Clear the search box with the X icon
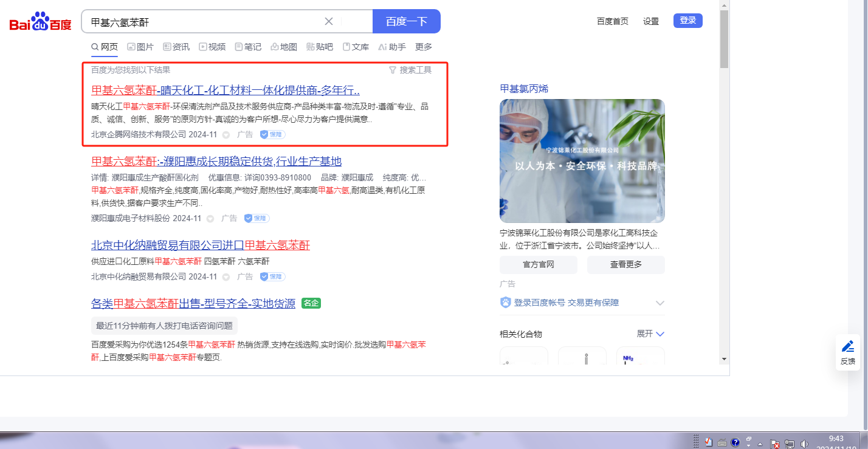Viewport: 868px width, 449px height. click(329, 21)
